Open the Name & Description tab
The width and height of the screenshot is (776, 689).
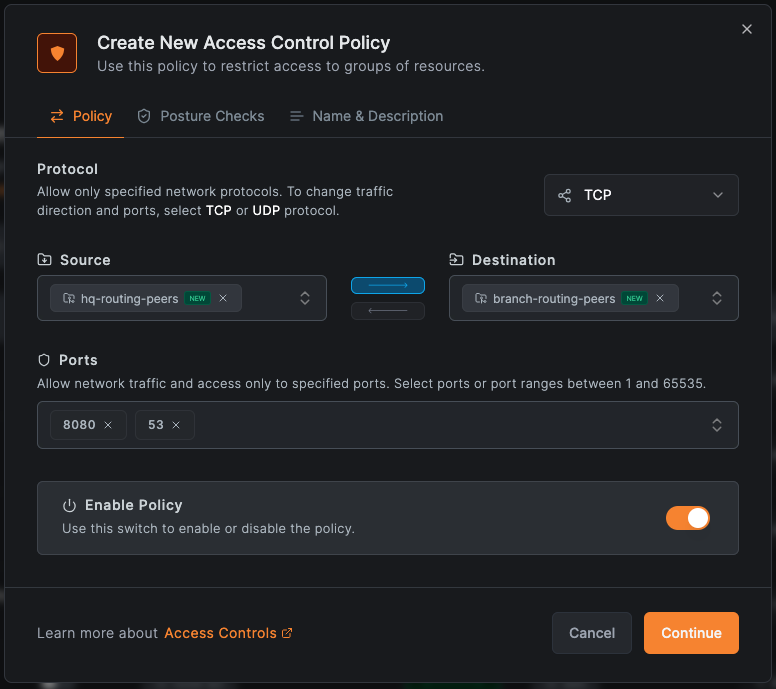click(366, 116)
